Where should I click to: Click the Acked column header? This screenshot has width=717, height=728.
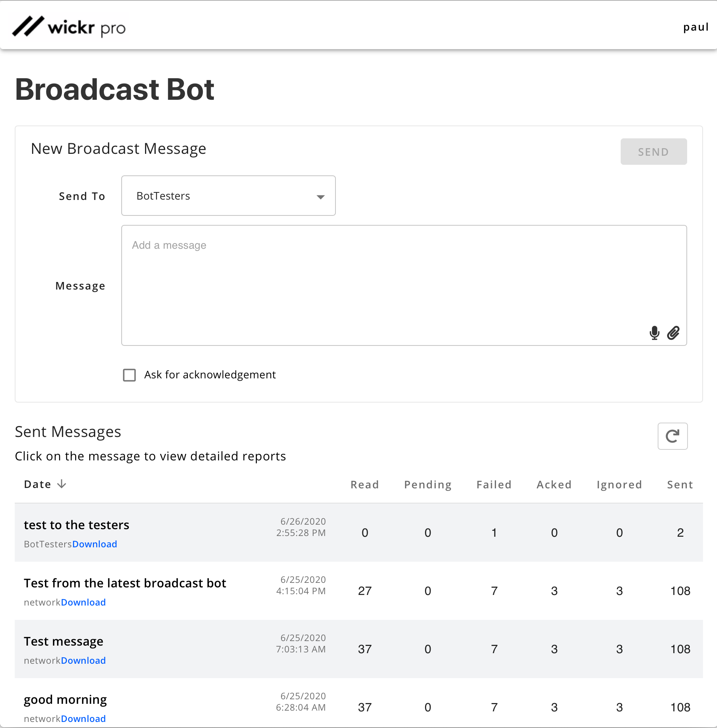[x=554, y=485]
